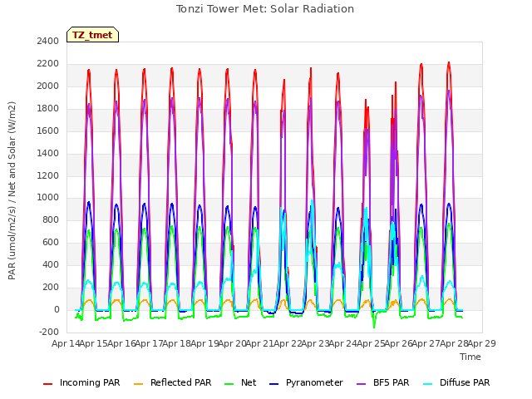Click the Apr 20 x-axis date label
Screen dimensions: 532x399
(232, 343)
